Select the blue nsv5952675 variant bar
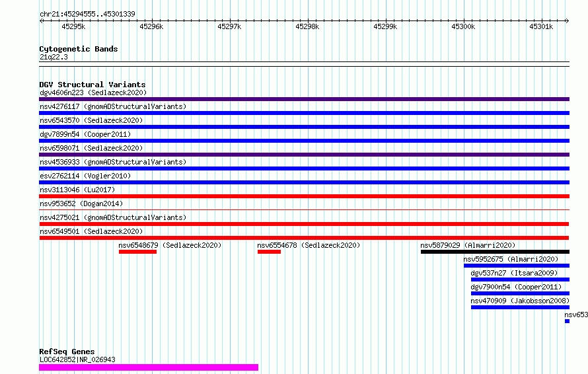Screen dimensions: 588x374 (517, 266)
